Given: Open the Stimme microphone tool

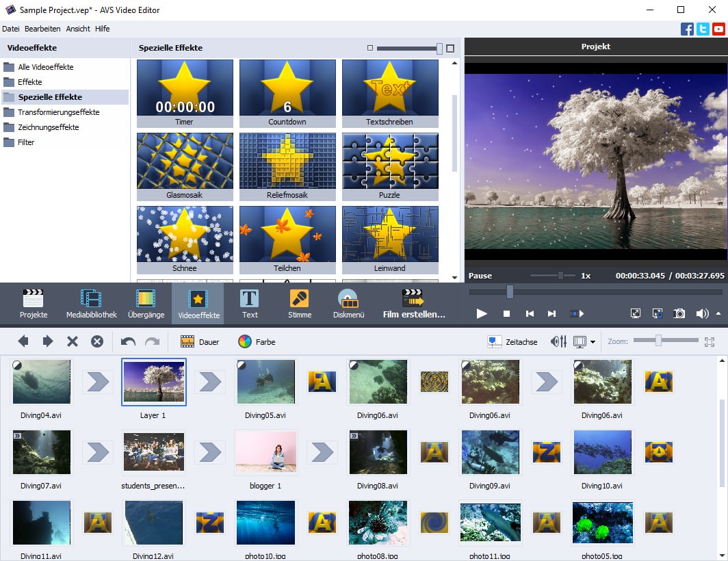Looking at the screenshot, I should tap(299, 304).
